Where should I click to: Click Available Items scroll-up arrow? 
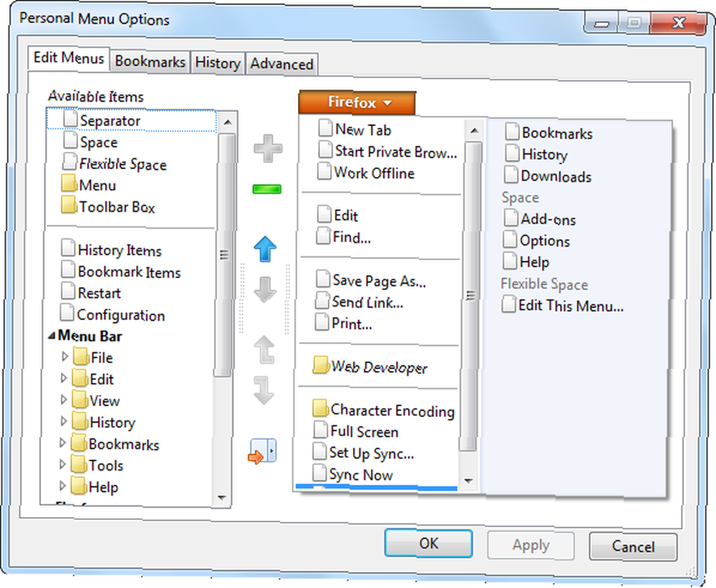(x=228, y=122)
